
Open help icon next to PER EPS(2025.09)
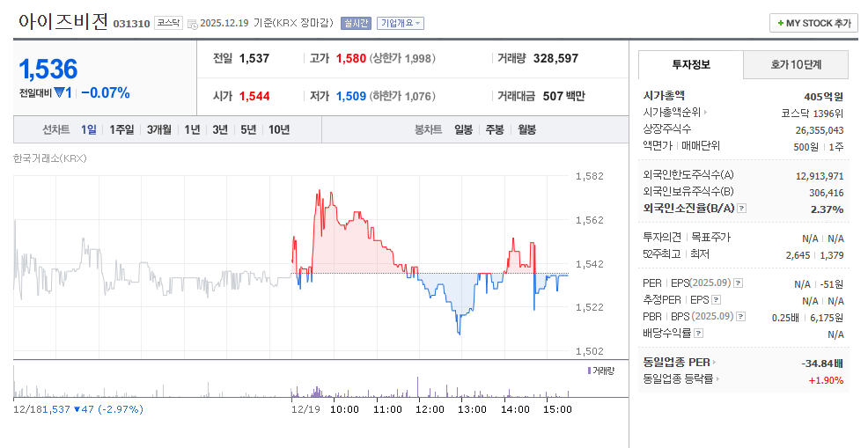(739, 283)
